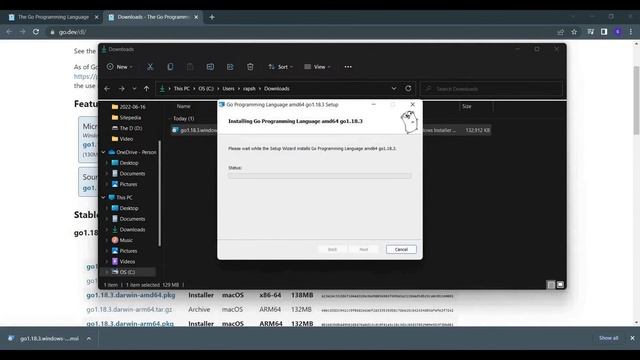This screenshot has width=640, height=360.
Task: Click the Share icon in Explorer toolbar
Action: pyautogui.click(x=230, y=67)
